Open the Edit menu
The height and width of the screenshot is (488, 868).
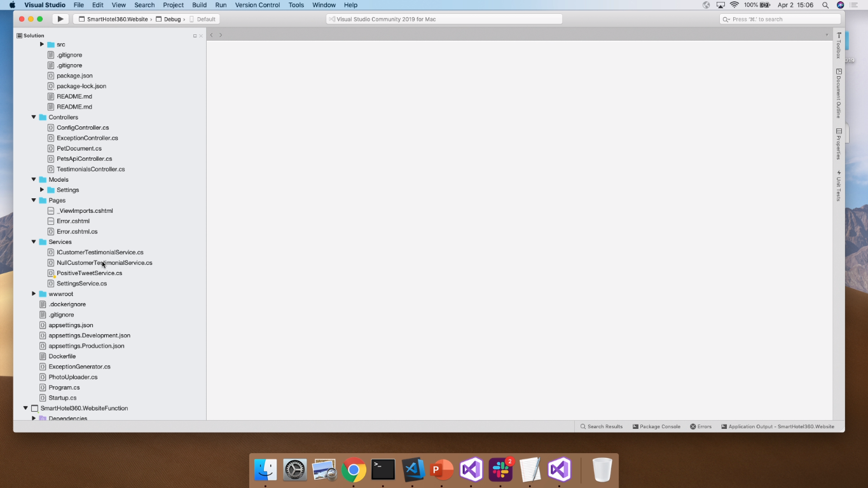click(97, 5)
